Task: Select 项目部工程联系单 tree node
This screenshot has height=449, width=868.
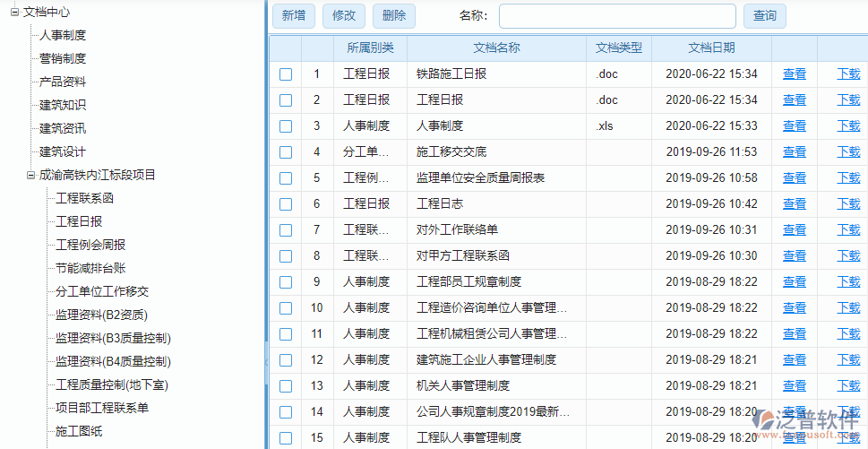Action: point(102,408)
